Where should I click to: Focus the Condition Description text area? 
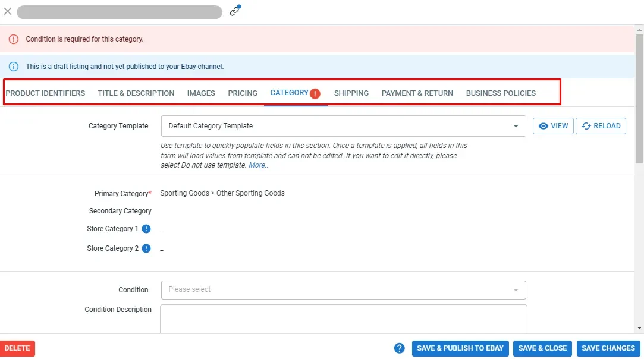coord(343,319)
